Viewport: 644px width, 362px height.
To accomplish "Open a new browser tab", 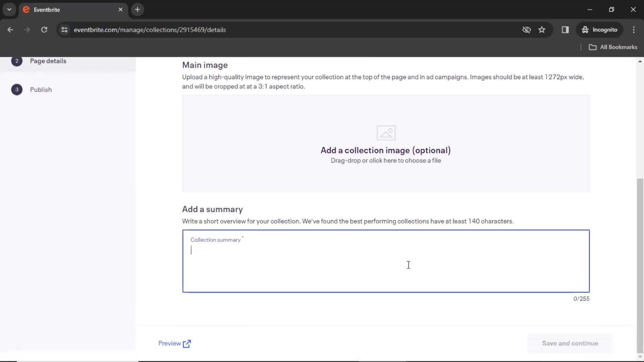I will tap(137, 9).
